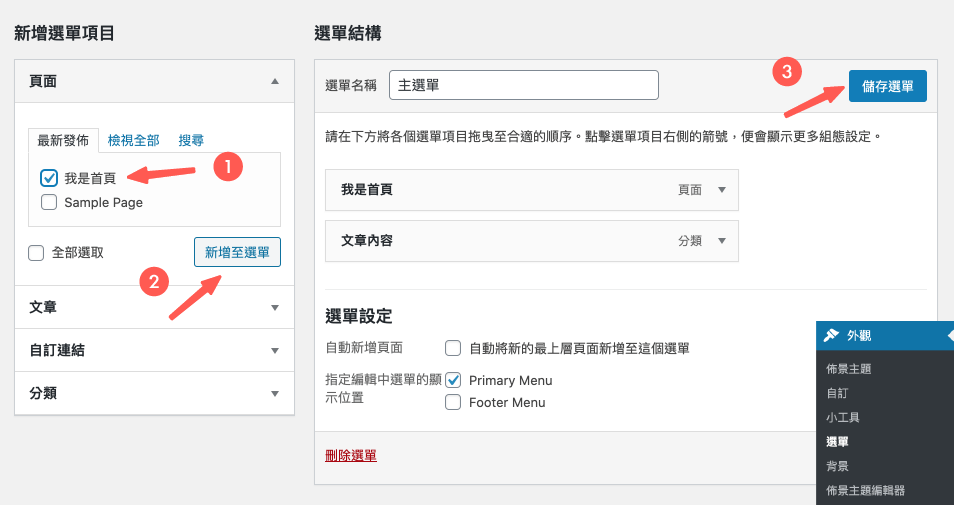
Task: Collapse the 頁面 panel using its arrow
Action: [x=275, y=82]
